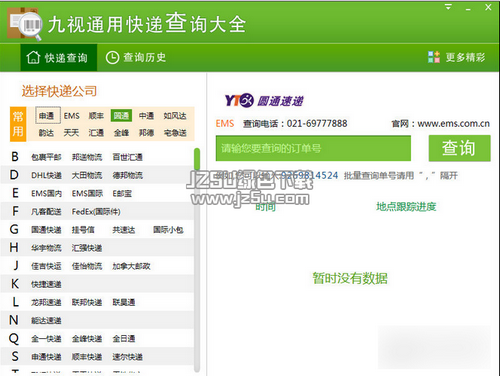Choose 加拿大邮政 in row J
The width and height of the screenshot is (500, 376).
click(132, 266)
